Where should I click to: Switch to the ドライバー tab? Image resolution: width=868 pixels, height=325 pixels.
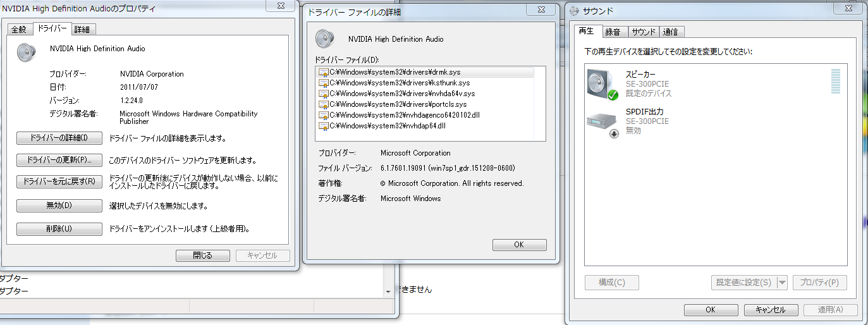tap(51, 28)
